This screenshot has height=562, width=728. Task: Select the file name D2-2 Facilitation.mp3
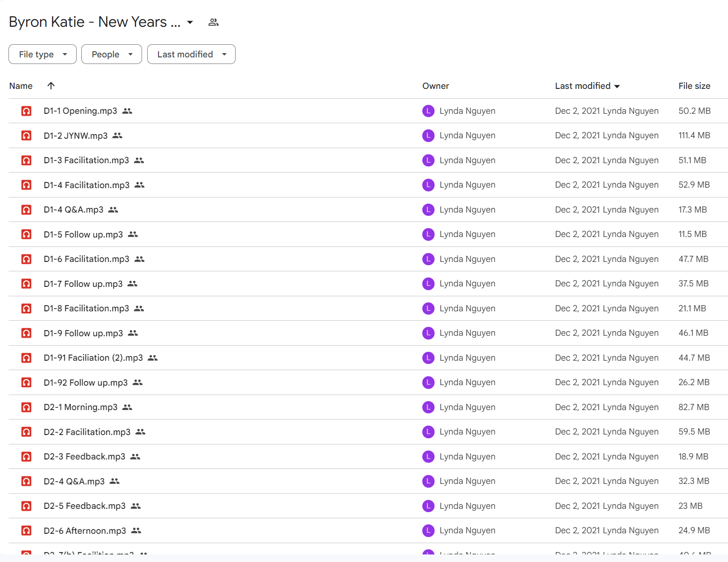point(87,432)
